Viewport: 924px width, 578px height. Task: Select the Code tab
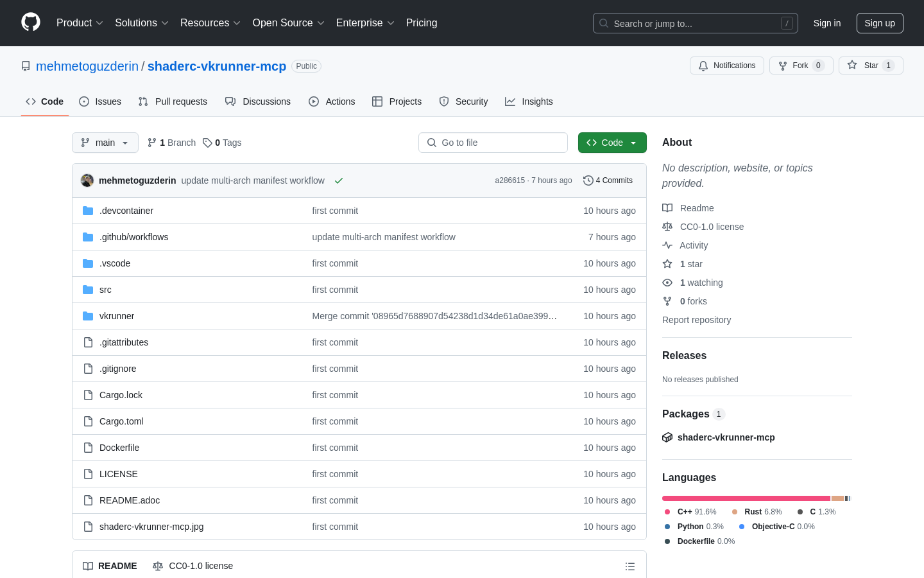point(45,101)
